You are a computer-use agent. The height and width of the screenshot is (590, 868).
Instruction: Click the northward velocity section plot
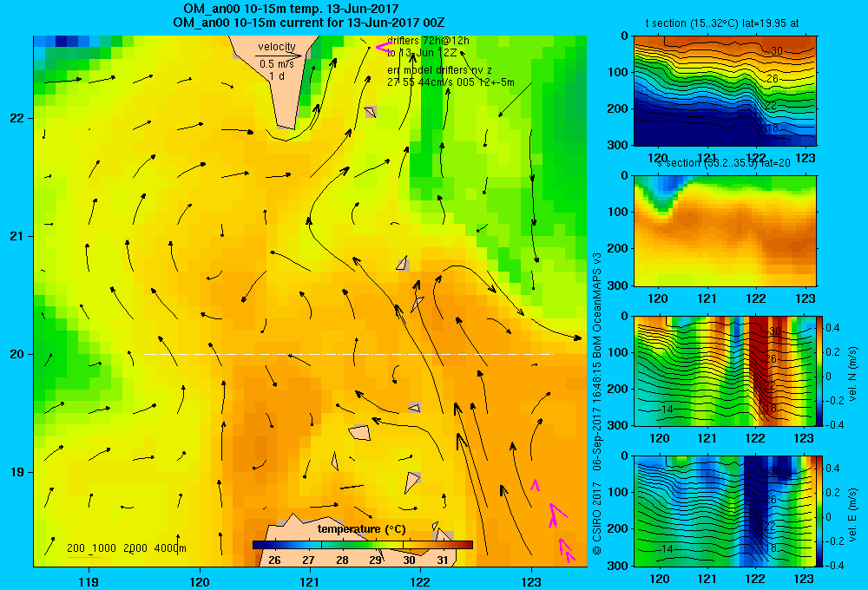(x=725, y=370)
